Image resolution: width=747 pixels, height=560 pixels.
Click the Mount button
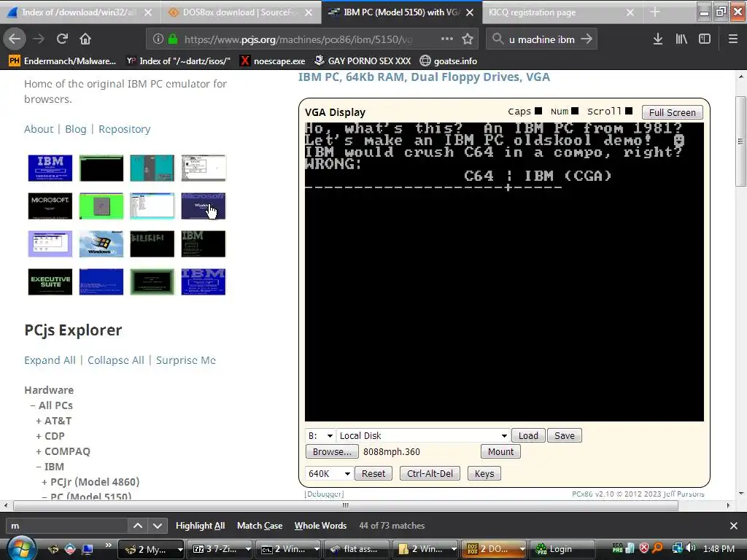pyautogui.click(x=500, y=452)
